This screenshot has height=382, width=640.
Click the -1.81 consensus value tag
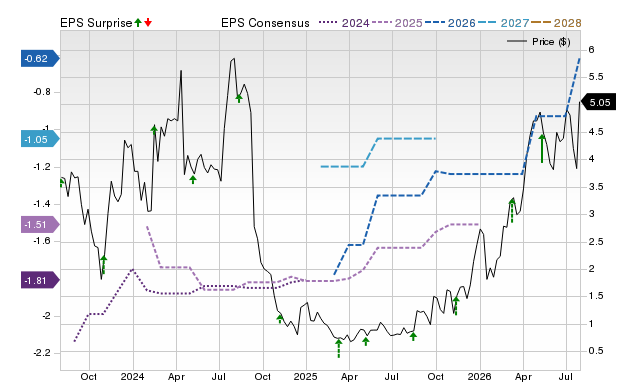click(x=40, y=281)
